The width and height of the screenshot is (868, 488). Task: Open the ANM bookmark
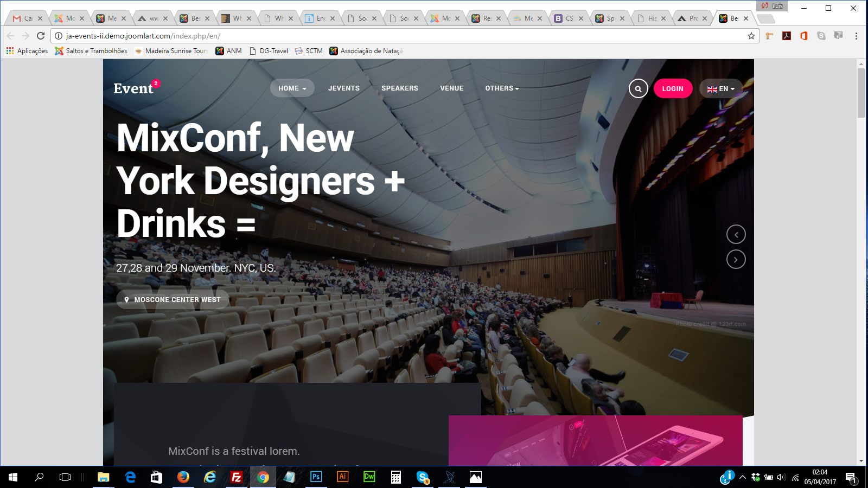click(228, 51)
